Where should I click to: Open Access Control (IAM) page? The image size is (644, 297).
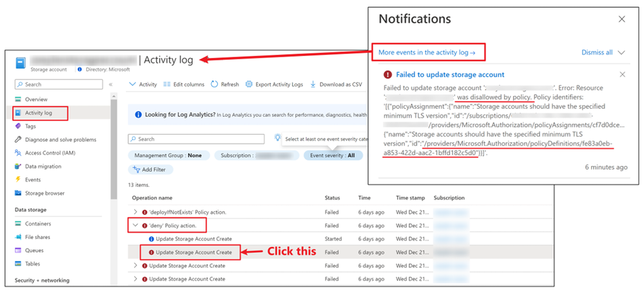[x=50, y=153]
